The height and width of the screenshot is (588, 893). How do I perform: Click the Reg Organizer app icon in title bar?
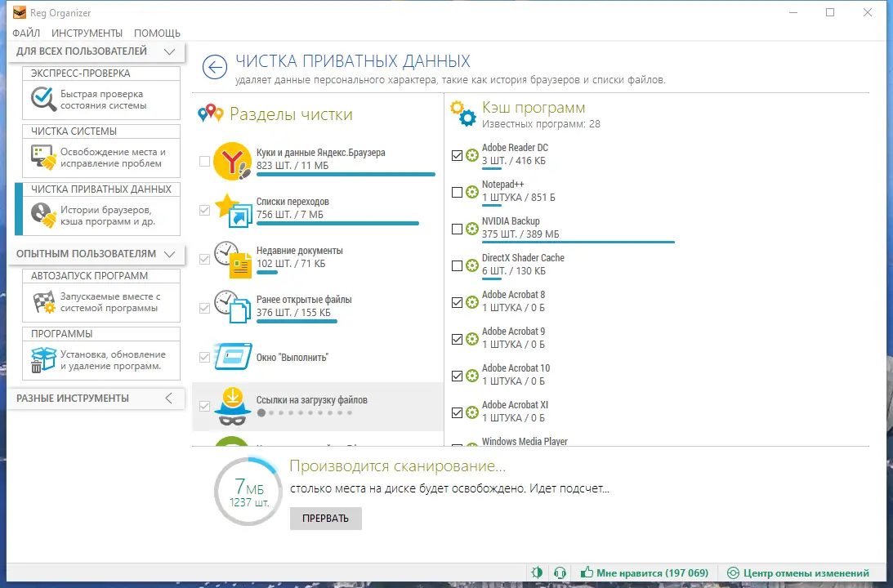(x=20, y=12)
